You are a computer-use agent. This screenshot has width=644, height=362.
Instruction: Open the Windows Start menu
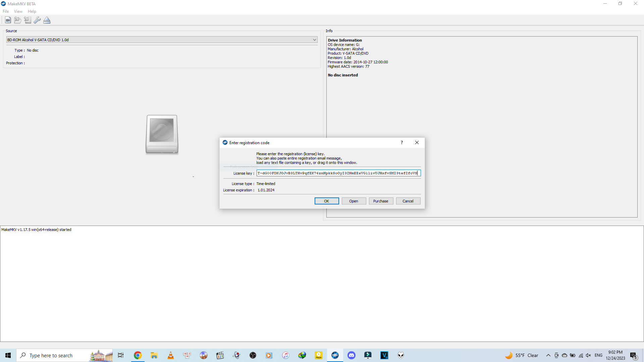point(8,355)
